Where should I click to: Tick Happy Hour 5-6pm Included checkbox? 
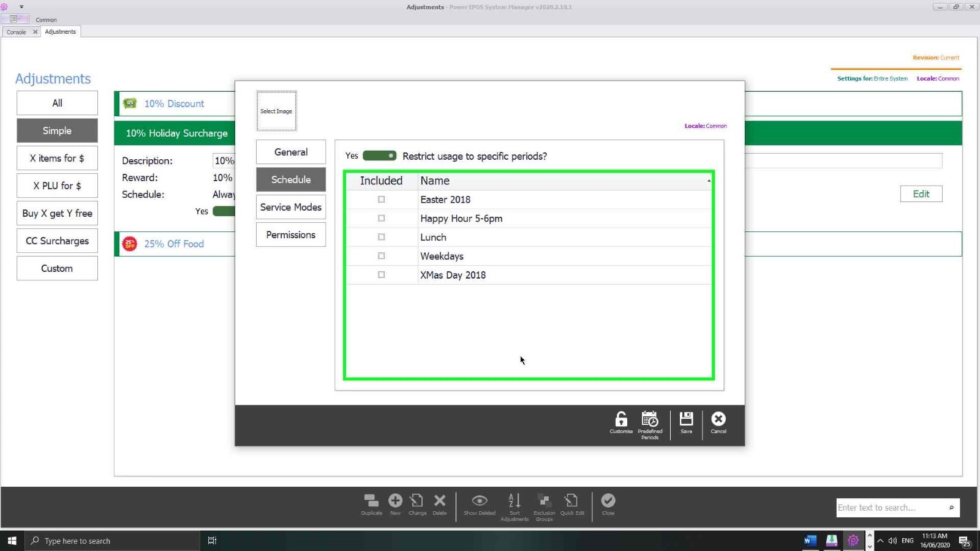tap(382, 219)
